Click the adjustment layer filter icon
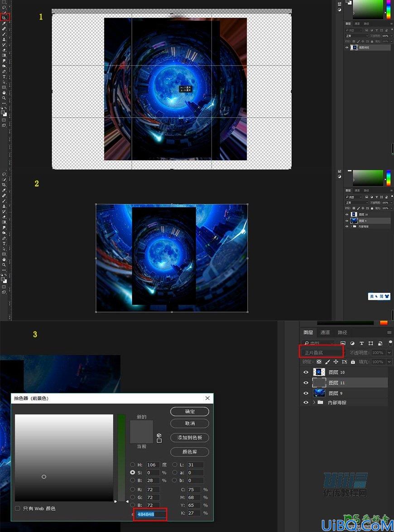 (352, 343)
